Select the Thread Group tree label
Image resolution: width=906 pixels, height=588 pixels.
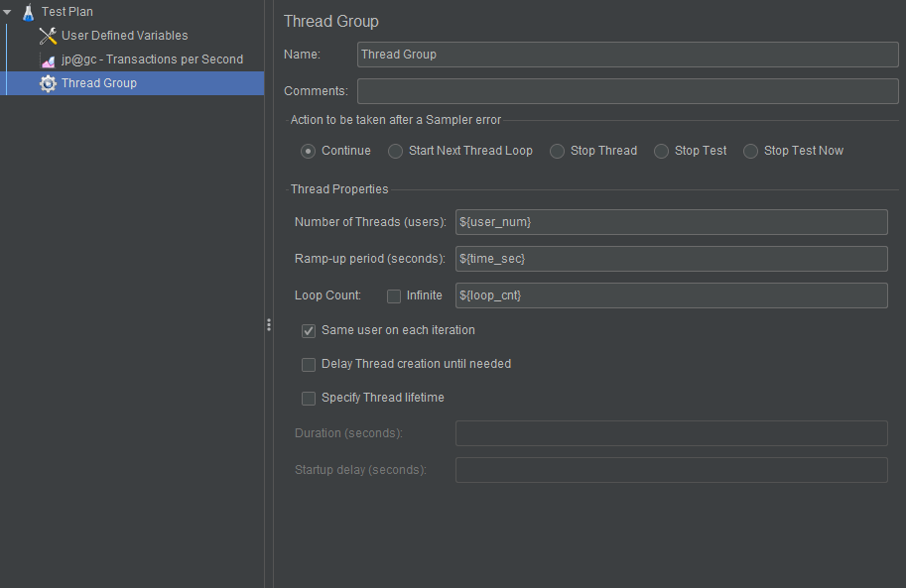99,83
